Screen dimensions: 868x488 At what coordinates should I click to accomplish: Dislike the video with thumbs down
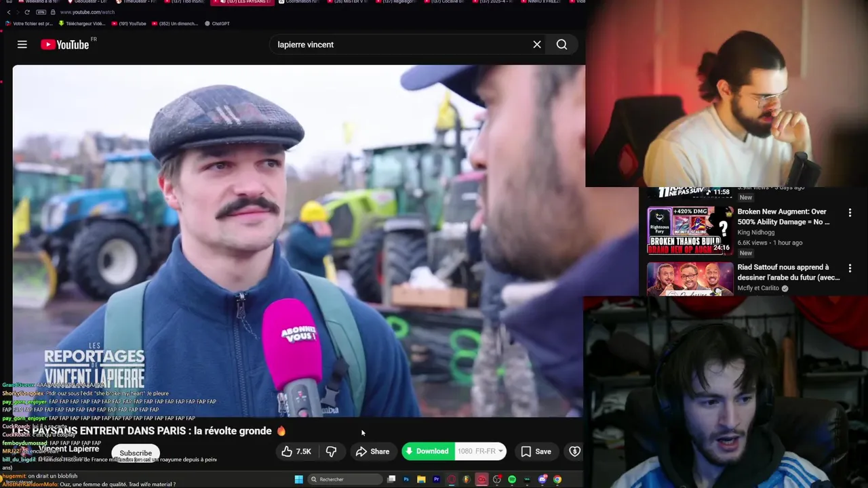pyautogui.click(x=332, y=451)
